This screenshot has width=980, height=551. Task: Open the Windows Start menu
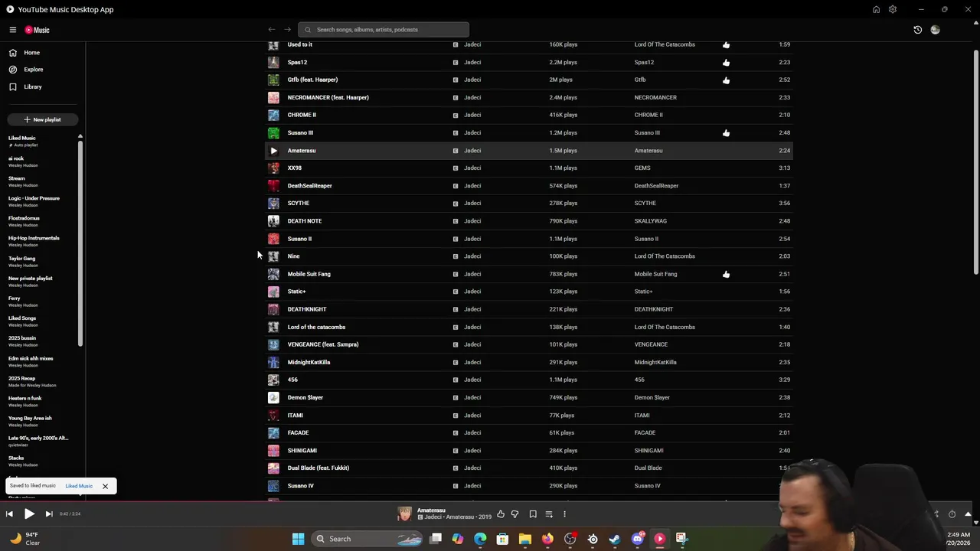pyautogui.click(x=298, y=539)
